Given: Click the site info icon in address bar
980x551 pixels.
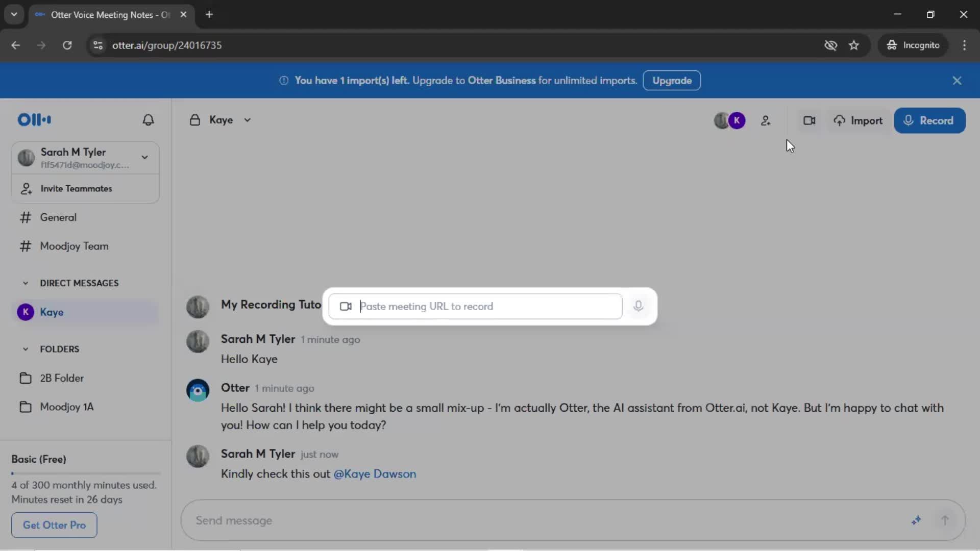Looking at the screenshot, I should pos(98,45).
